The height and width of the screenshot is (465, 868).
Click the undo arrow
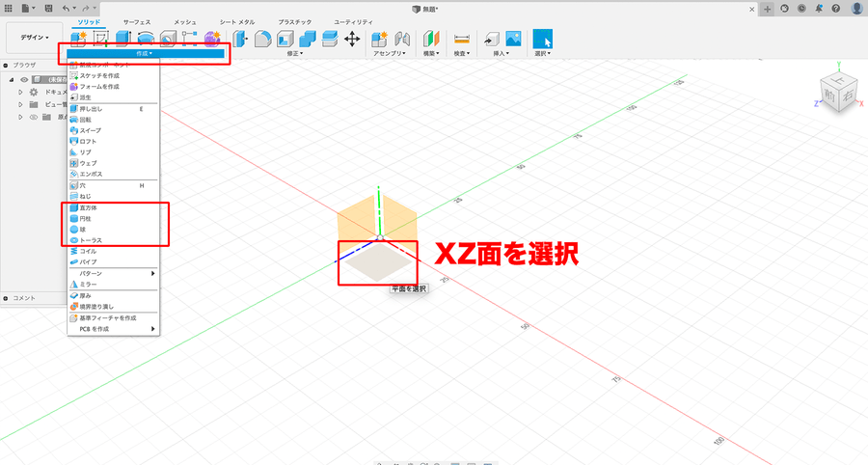click(x=66, y=9)
